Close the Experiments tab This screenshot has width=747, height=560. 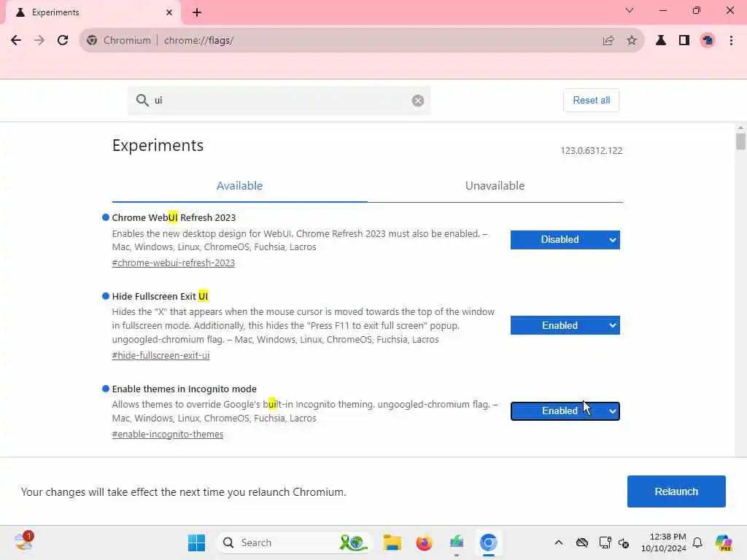(169, 12)
